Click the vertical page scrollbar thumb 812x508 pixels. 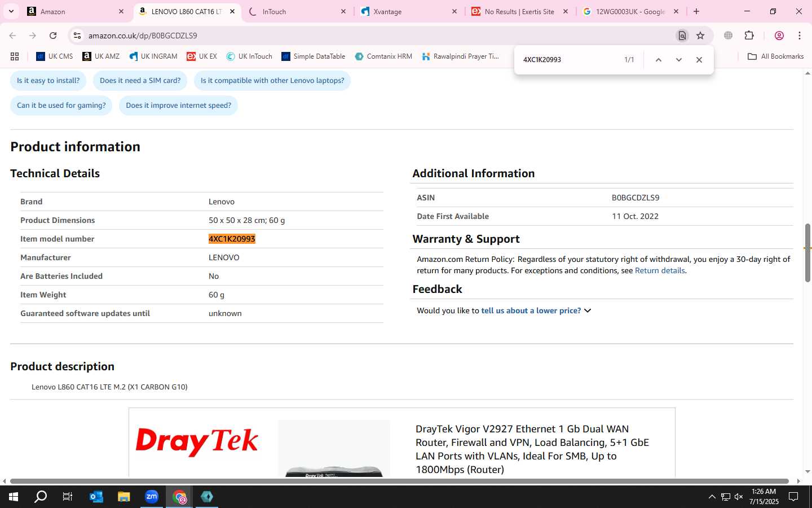(807, 253)
